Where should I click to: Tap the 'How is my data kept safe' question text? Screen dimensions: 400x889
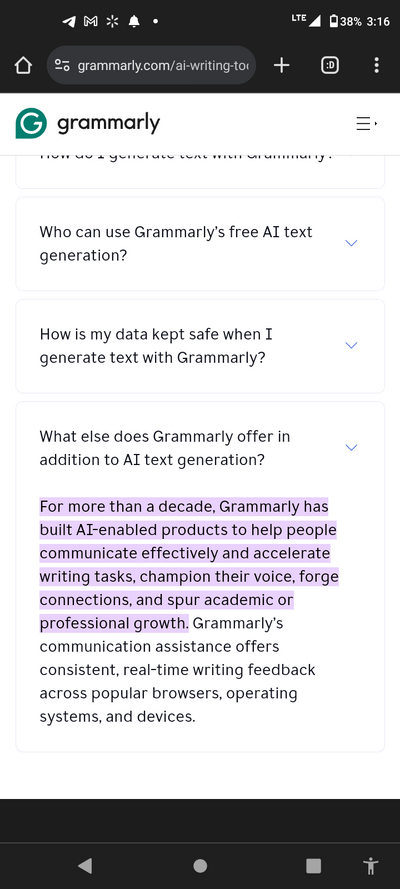tap(156, 346)
